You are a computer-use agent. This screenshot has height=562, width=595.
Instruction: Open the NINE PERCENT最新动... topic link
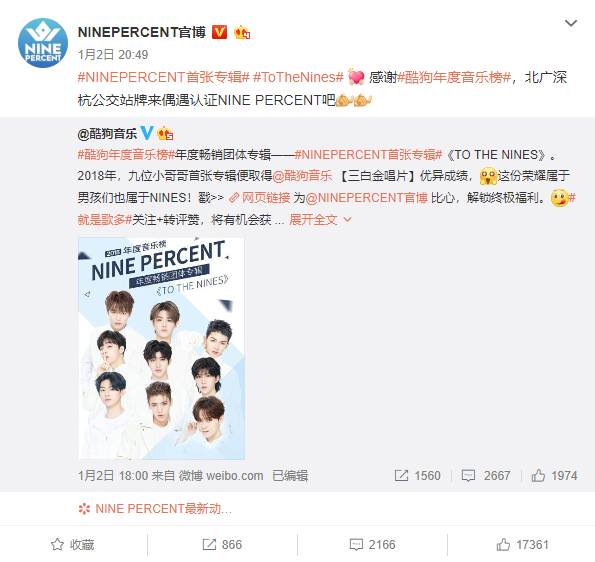(155, 509)
